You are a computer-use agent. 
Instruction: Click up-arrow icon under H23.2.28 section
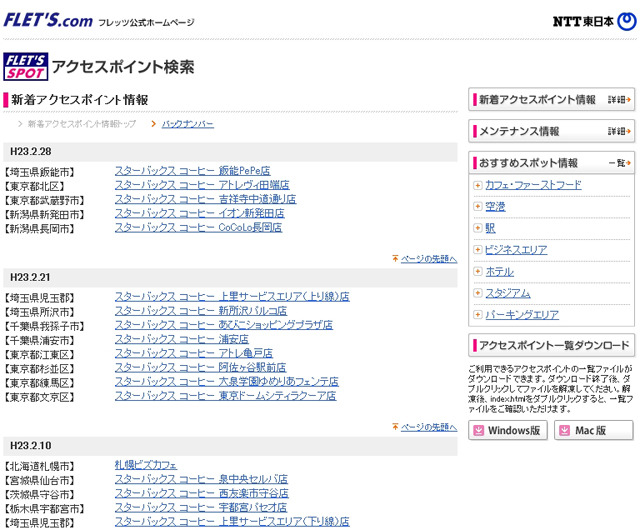(395, 258)
